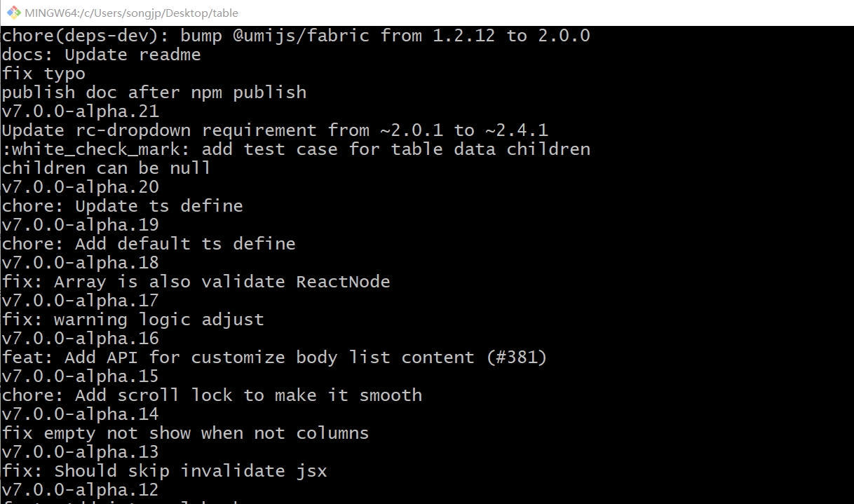Click 'fix empty not show when not columns'
This screenshot has height=504, width=854.
click(185, 433)
